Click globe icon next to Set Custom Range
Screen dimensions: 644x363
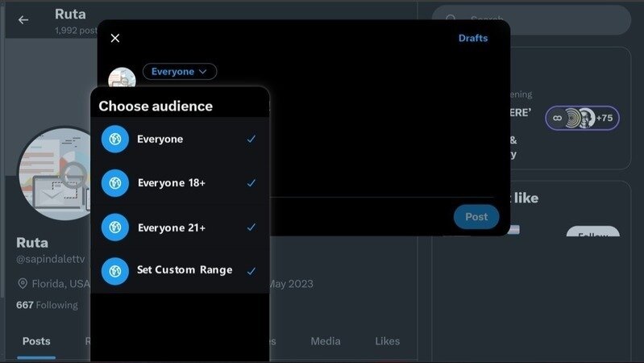(x=115, y=270)
